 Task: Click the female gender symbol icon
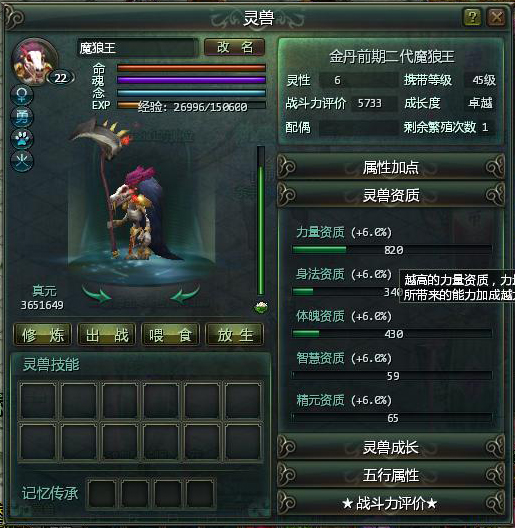pyautogui.click(x=22, y=95)
